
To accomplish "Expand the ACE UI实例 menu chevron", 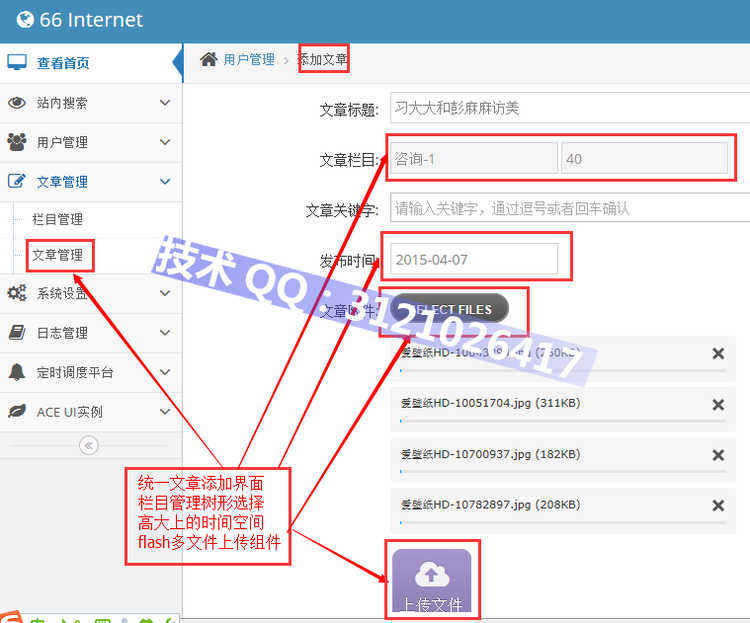I will (165, 411).
